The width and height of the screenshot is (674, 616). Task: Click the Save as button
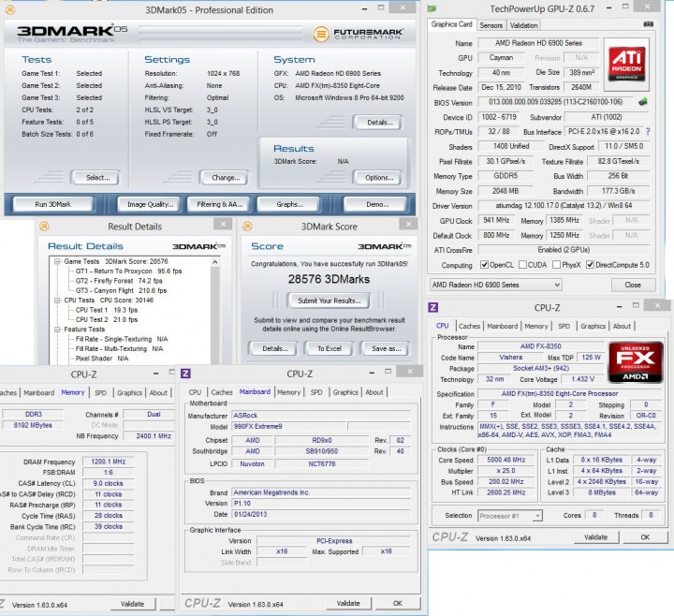click(x=386, y=348)
